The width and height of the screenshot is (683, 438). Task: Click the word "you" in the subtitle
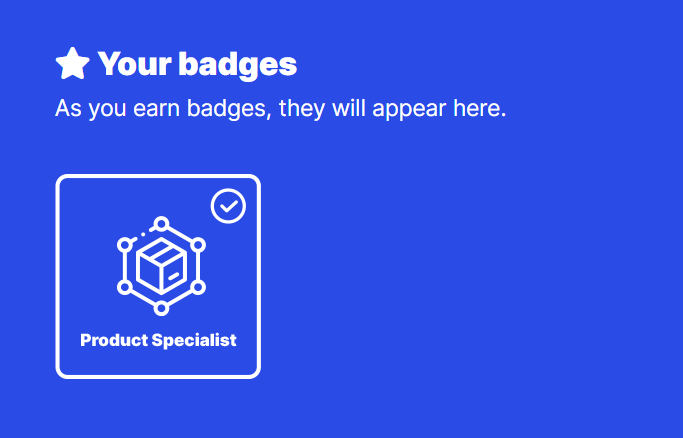[108, 110]
